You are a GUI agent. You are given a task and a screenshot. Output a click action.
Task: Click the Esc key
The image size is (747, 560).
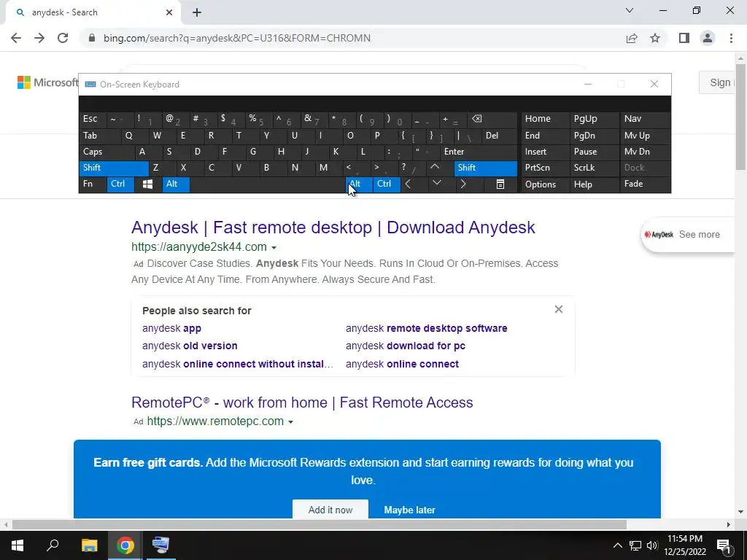click(93, 119)
